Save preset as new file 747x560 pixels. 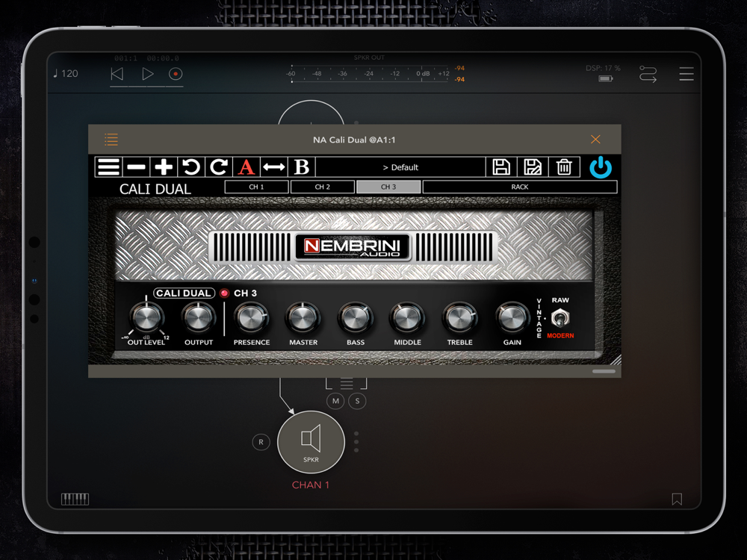pyautogui.click(x=533, y=167)
